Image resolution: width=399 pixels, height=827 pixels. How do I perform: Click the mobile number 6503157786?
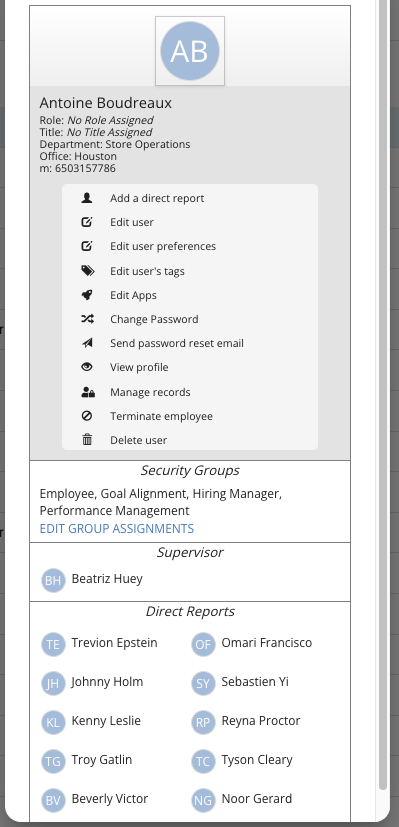(x=85, y=168)
